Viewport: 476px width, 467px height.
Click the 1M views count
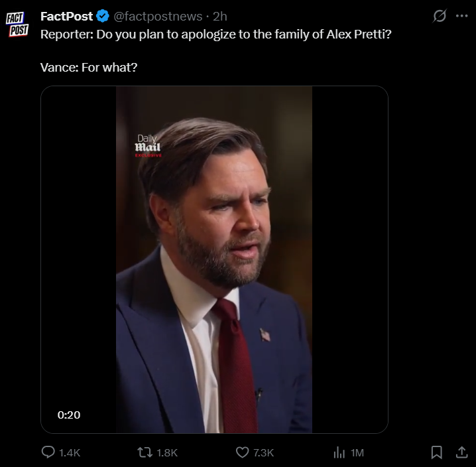click(357, 452)
